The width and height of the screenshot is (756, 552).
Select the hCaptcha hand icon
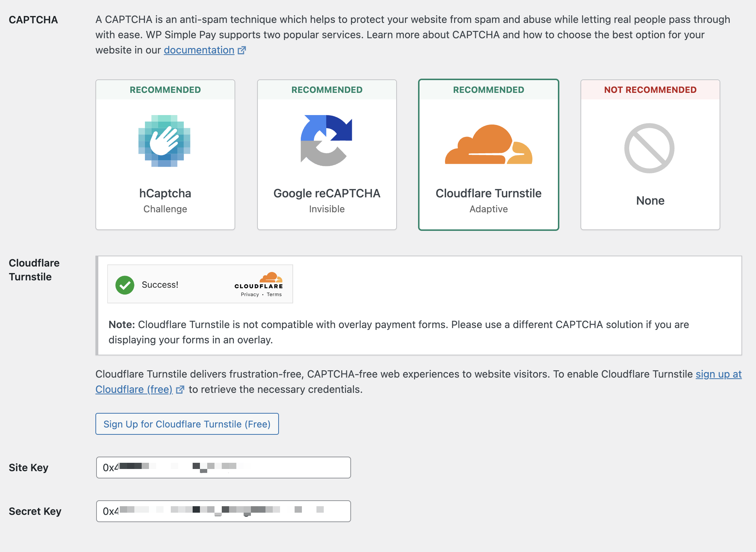point(165,141)
